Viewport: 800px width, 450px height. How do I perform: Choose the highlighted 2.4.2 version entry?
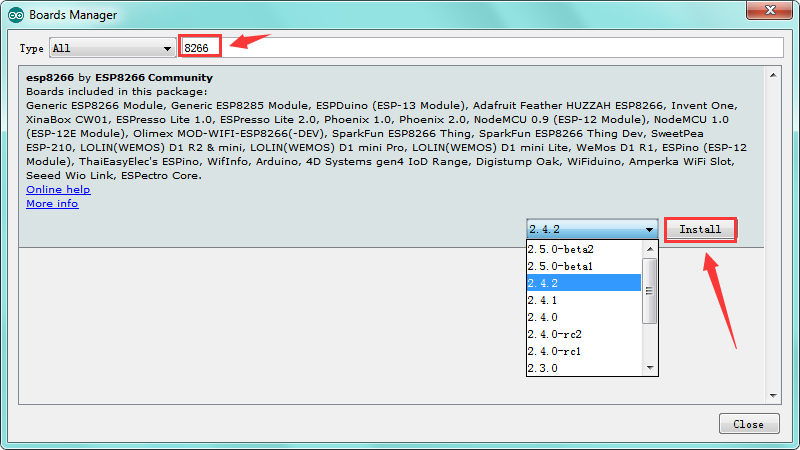[584, 283]
